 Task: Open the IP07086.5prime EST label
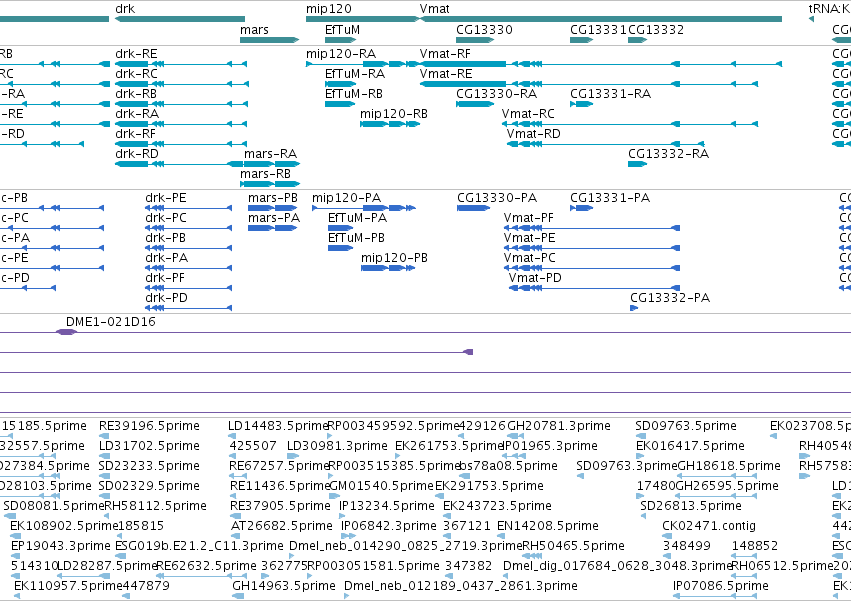coord(721,586)
